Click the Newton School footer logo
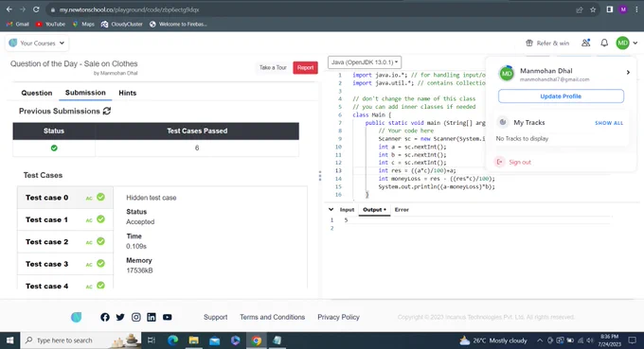The width and height of the screenshot is (644, 349). coord(76,317)
